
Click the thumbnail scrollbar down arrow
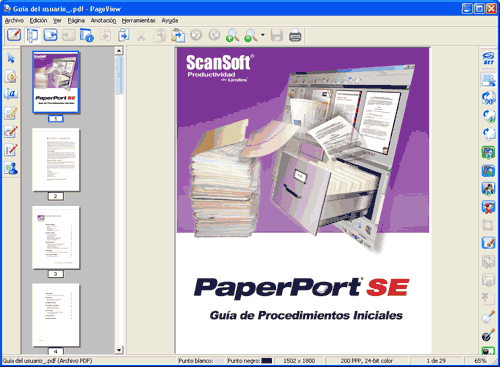click(x=119, y=350)
